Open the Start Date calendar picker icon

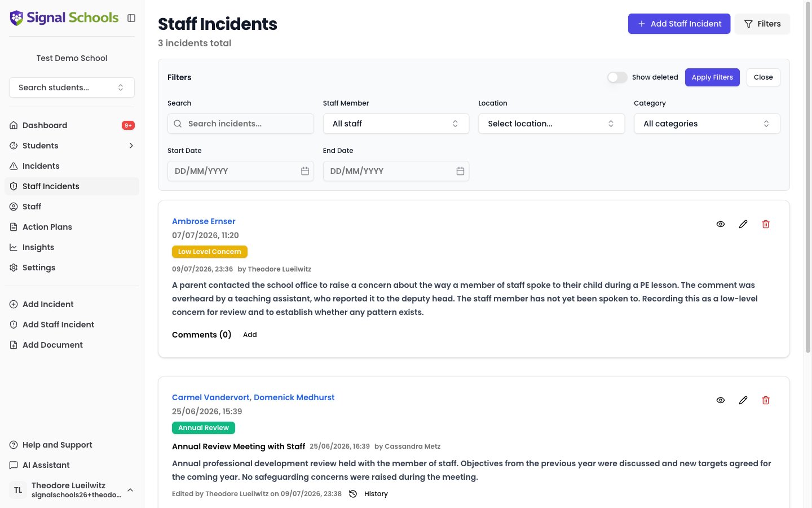pyautogui.click(x=305, y=171)
